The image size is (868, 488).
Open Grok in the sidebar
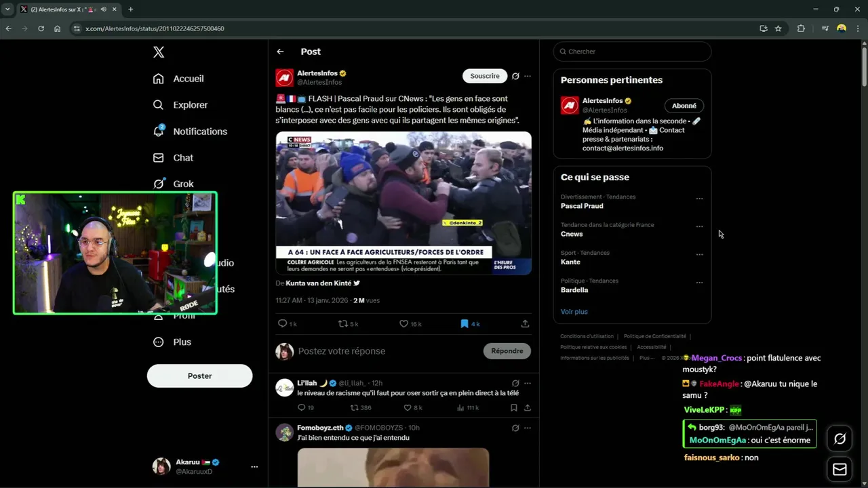coord(174,184)
